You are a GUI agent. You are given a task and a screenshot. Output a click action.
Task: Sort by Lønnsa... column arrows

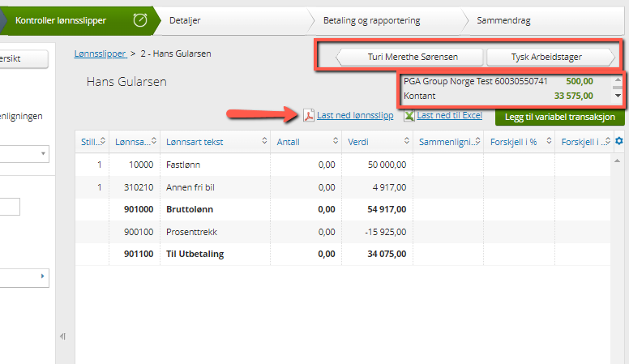pos(154,140)
